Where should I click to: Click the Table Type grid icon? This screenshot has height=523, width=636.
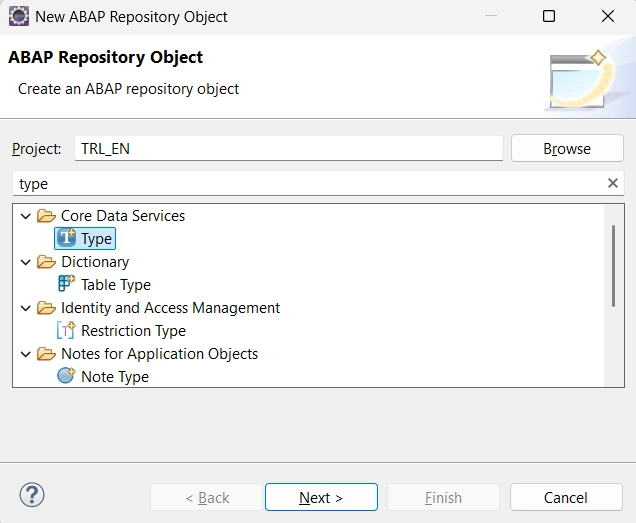[67, 284]
